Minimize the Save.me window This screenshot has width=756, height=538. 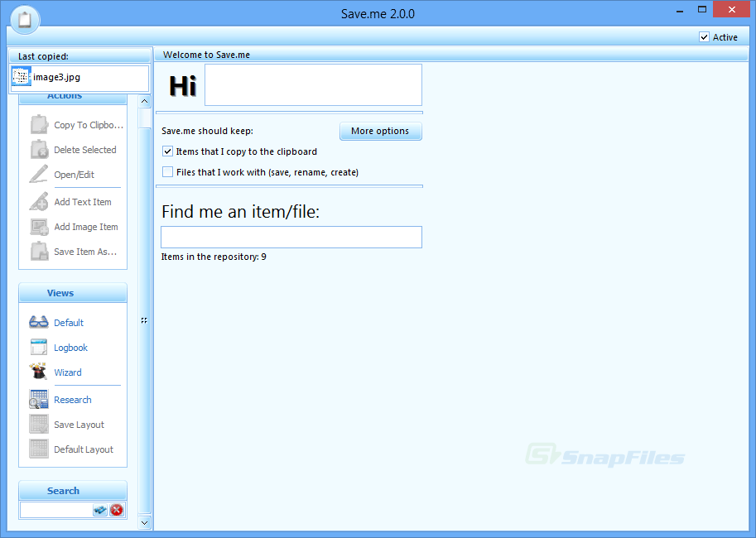click(680, 10)
